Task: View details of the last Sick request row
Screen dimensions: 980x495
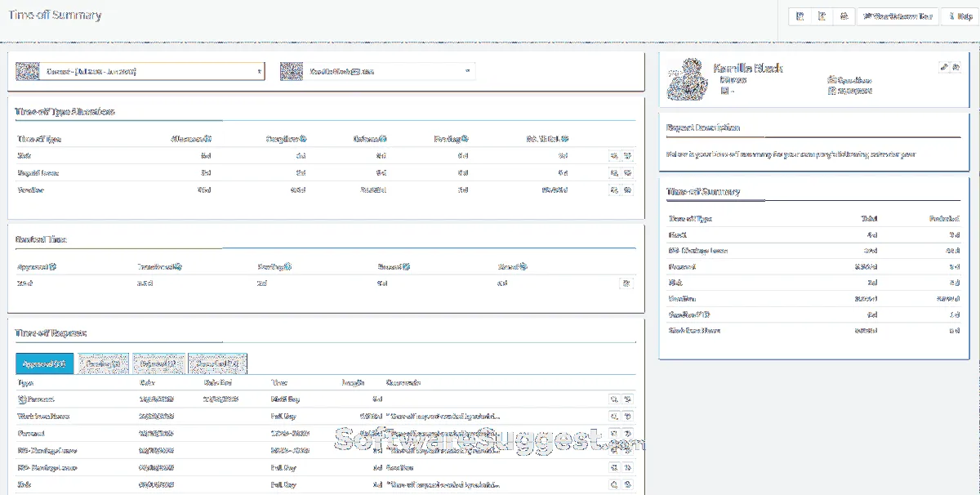Action: (x=614, y=485)
